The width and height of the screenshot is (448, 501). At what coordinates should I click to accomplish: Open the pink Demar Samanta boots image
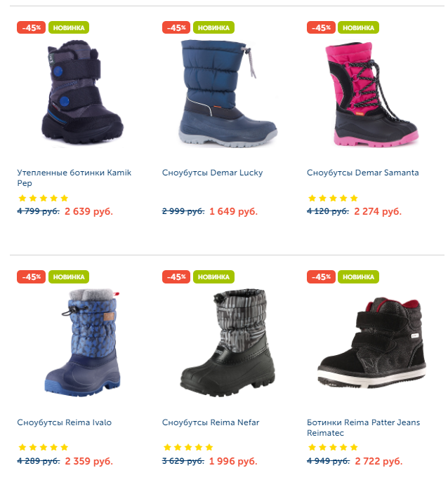click(372, 94)
